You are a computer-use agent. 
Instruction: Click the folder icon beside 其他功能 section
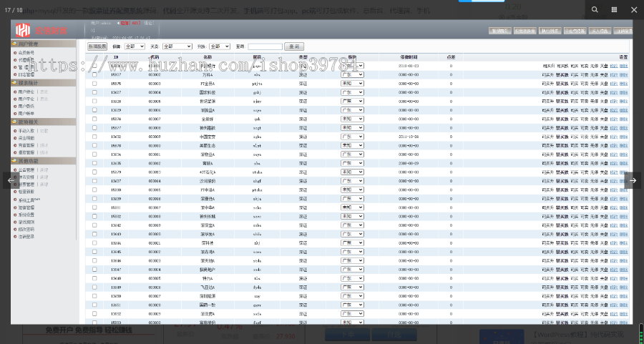coord(14,161)
